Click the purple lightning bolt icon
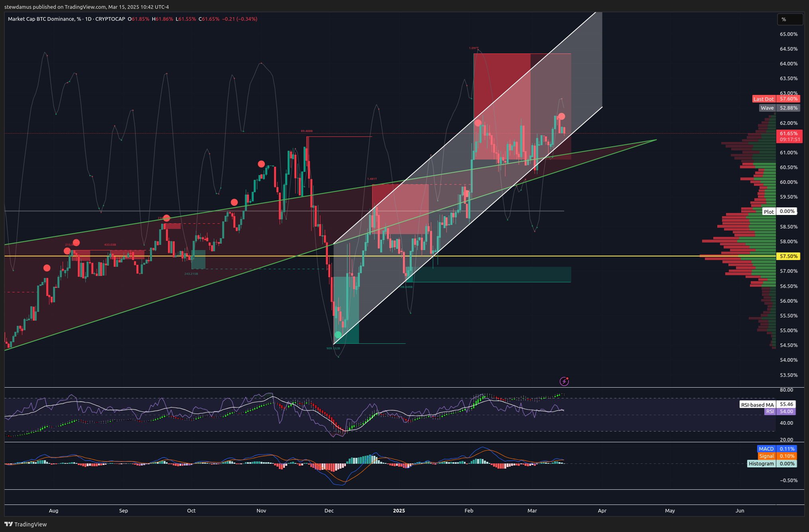Viewport: 809px width, 532px height. click(564, 381)
